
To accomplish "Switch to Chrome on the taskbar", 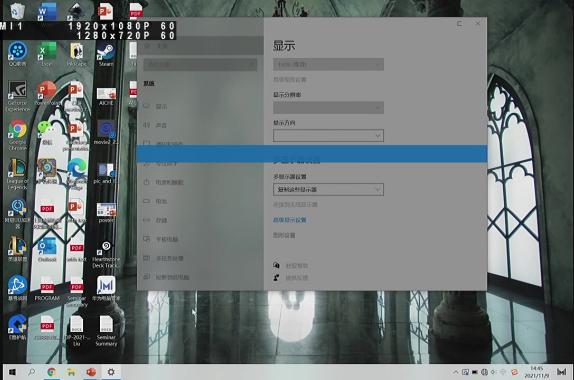I will 52,372.
